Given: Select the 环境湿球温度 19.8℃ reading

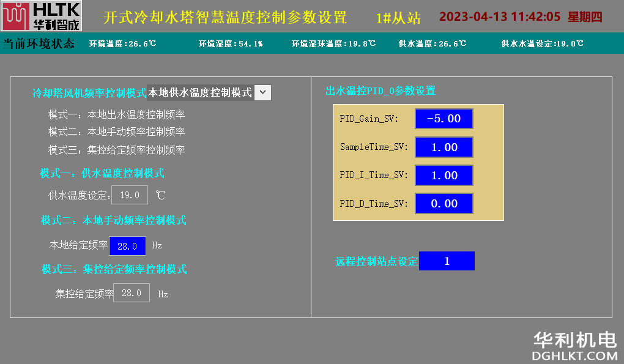Looking at the screenshot, I should pyautogui.click(x=333, y=43).
